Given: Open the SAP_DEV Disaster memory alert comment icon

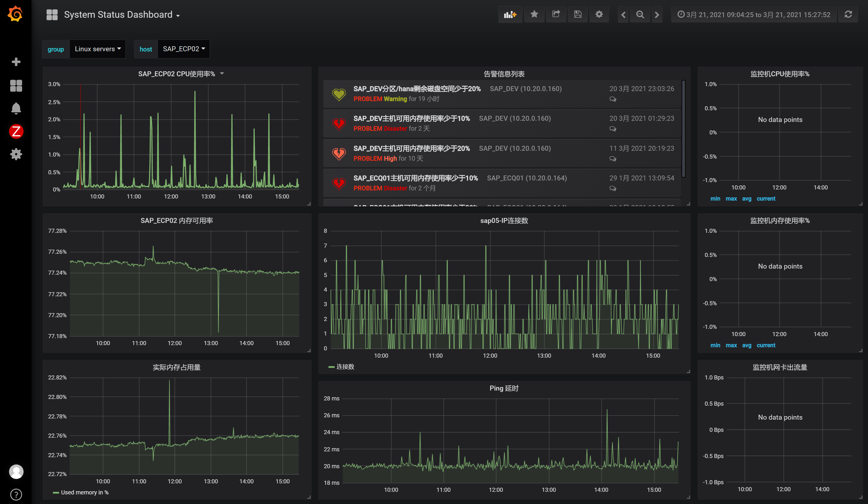Looking at the screenshot, I should [612, 129].
